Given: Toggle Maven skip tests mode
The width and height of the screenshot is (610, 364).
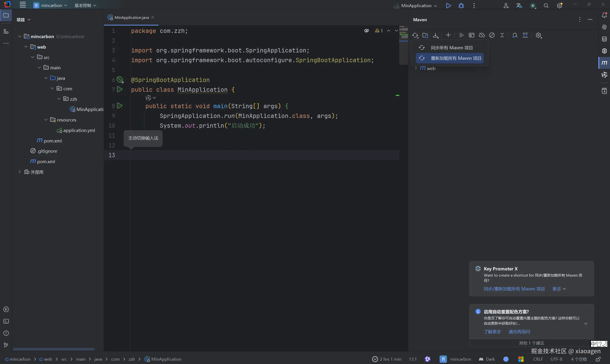Looking at the screenshot, I should pyautogui.click(x=492, y=35).
